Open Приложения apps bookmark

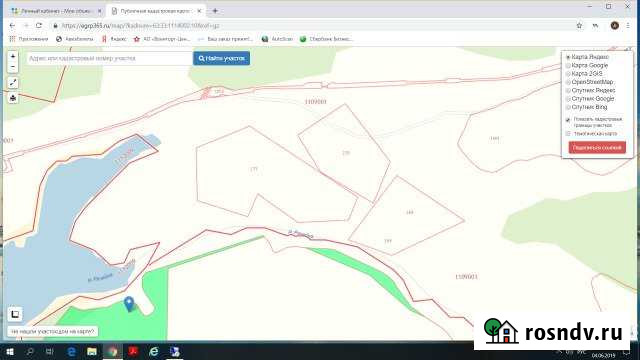(29, 39)
